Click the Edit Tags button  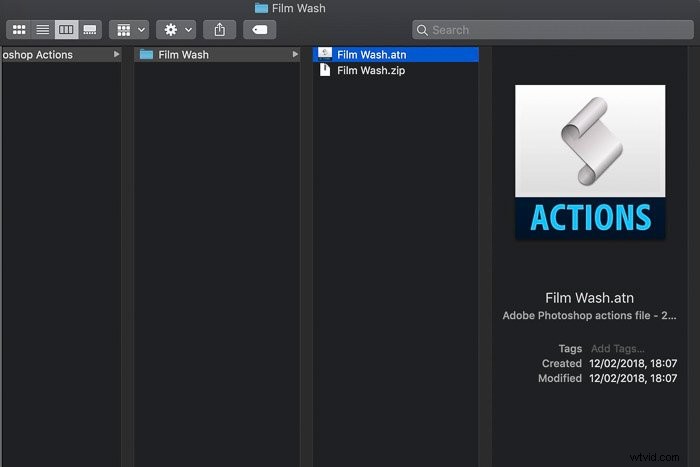[259, 30]
